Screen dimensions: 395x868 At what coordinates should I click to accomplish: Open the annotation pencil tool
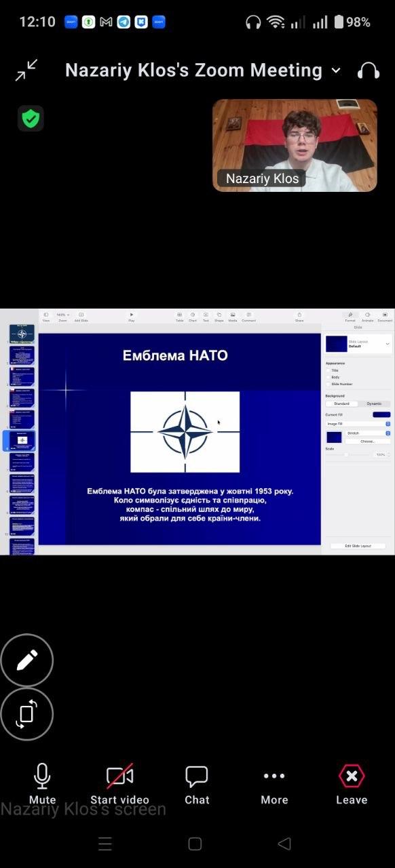[x=26, y=660]
